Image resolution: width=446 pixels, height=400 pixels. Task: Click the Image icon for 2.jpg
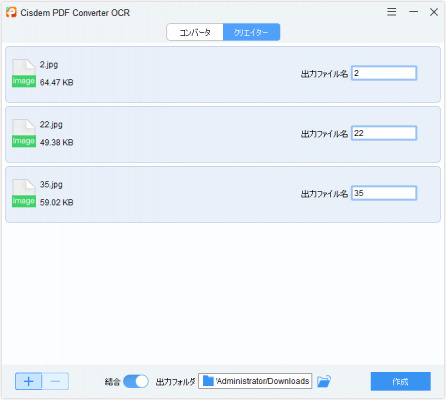tap(24, 73)
